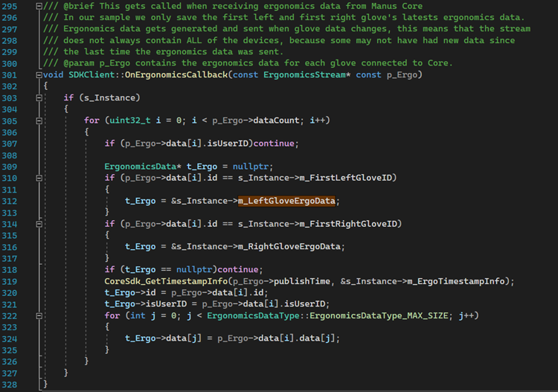Screen dimensions: 558x392
Task: Click the word ALL in the line 298 comment
Action: 194,40
